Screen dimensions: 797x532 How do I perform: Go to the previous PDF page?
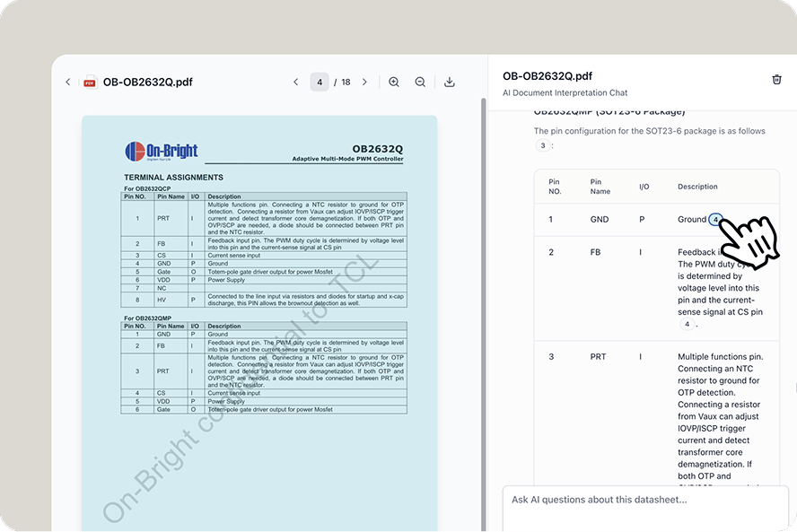[x=296, y=82]
